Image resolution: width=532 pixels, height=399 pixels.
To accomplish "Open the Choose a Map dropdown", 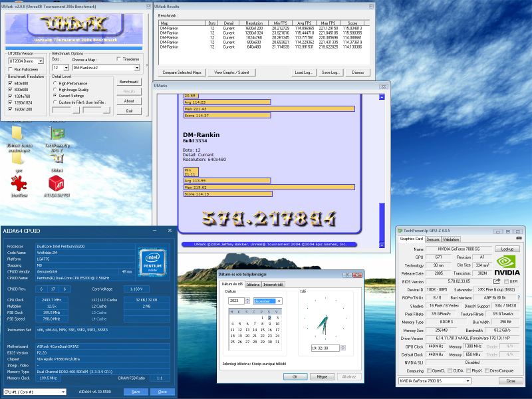I will point(137,68).
